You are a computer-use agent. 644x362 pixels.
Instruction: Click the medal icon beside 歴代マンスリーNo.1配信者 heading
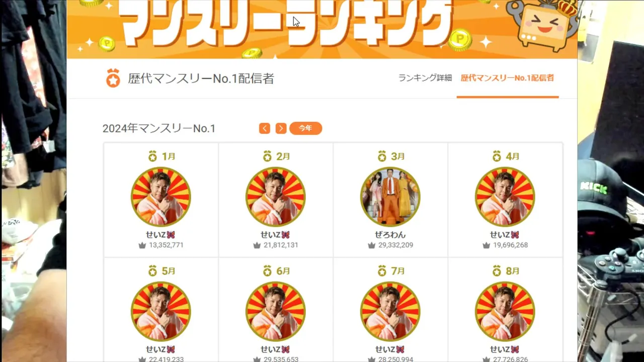tap(113, 79)
